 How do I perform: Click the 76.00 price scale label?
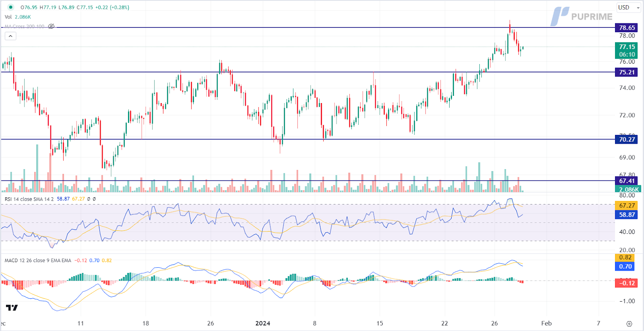[x=627, y=62]
